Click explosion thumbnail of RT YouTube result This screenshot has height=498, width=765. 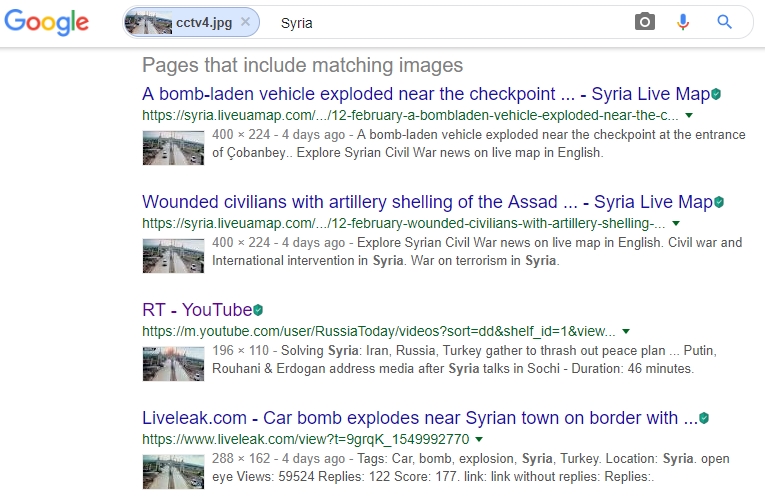click(173, 364)
